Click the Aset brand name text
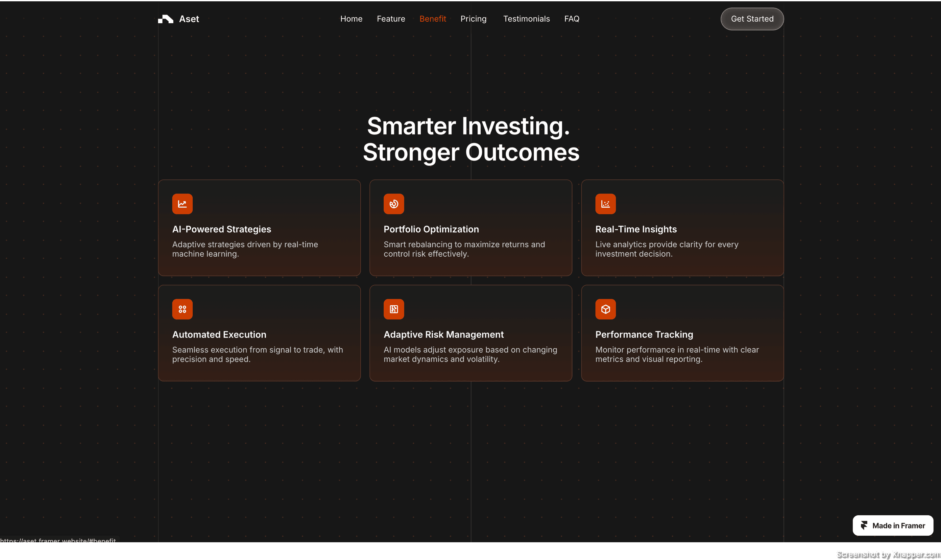The width and height of the screenshot is (941, 560). (189, 19)
